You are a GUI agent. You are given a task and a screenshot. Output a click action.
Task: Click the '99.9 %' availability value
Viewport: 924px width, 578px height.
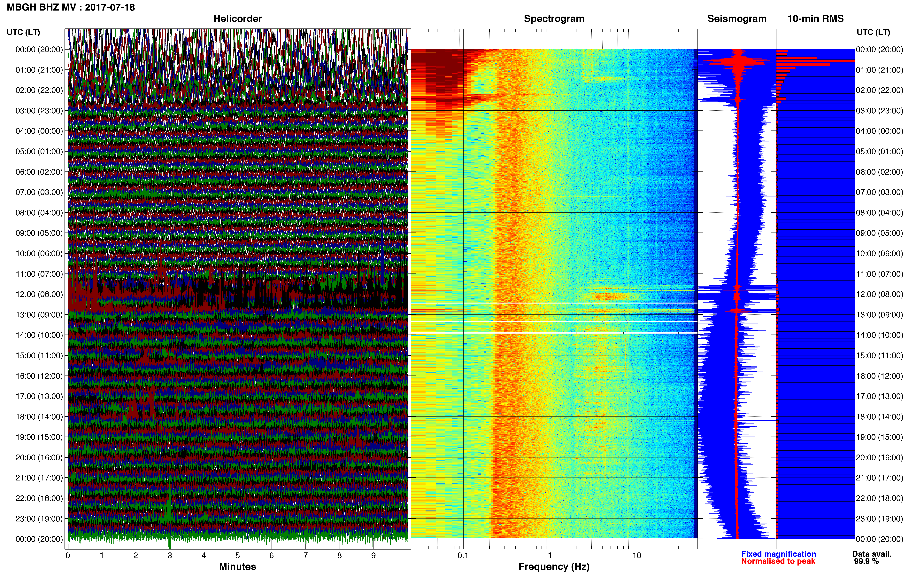point(866,561)
